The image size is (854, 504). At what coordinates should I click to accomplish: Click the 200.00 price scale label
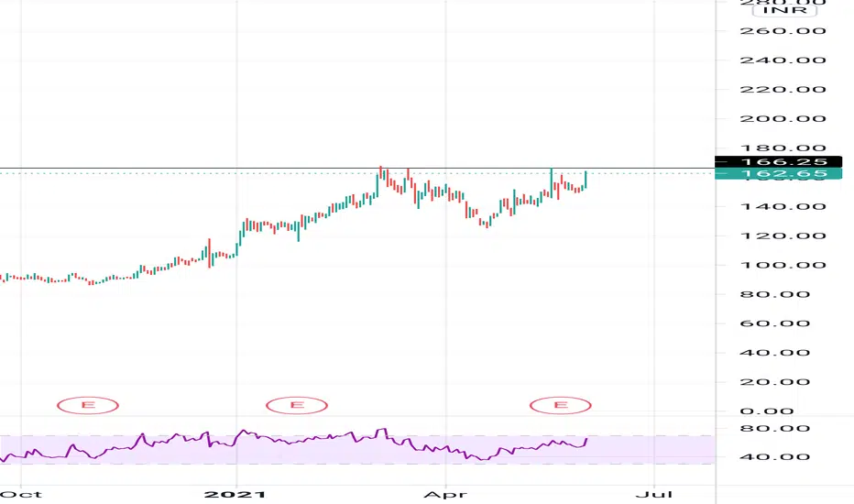coord(783,119)
